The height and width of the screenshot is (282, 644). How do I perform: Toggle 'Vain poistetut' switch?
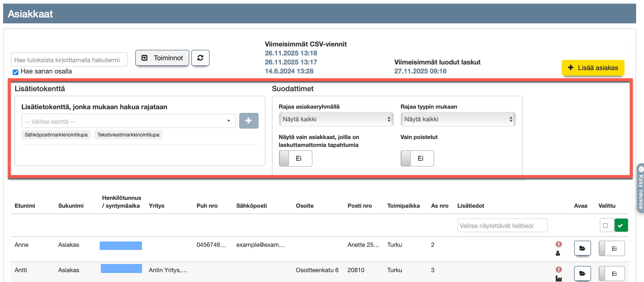pos(417,158)
